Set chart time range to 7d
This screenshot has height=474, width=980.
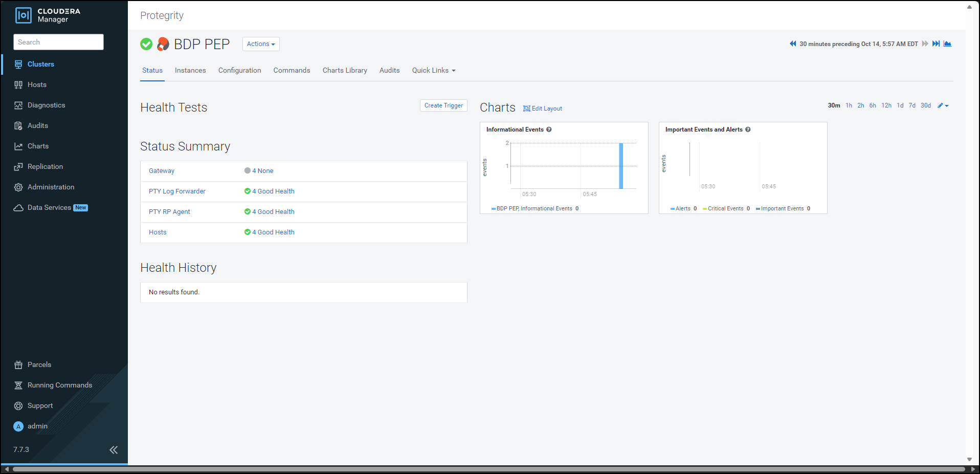(x=912, y=105)
